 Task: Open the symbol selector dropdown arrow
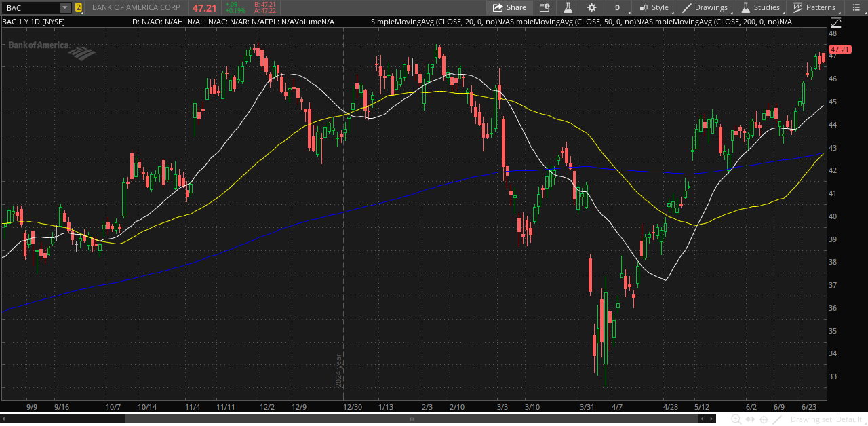point(65,7)
